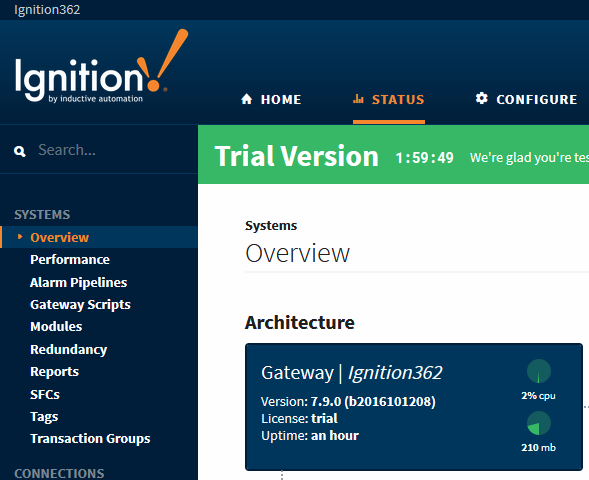The width and height of the screenshot is (589, 480).
Task: Click the orange arrow beside Overview
Action: [x=20, y=237]
